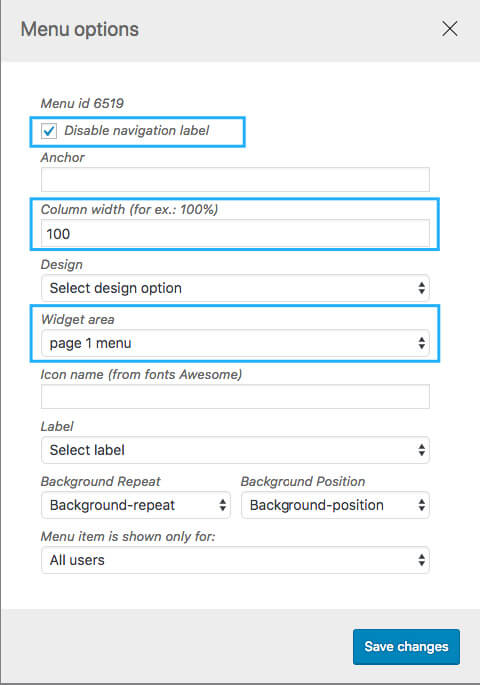This screenshot has height=685, width=480.
Task: Click the Anchor text field
Action: pos(235,179)
